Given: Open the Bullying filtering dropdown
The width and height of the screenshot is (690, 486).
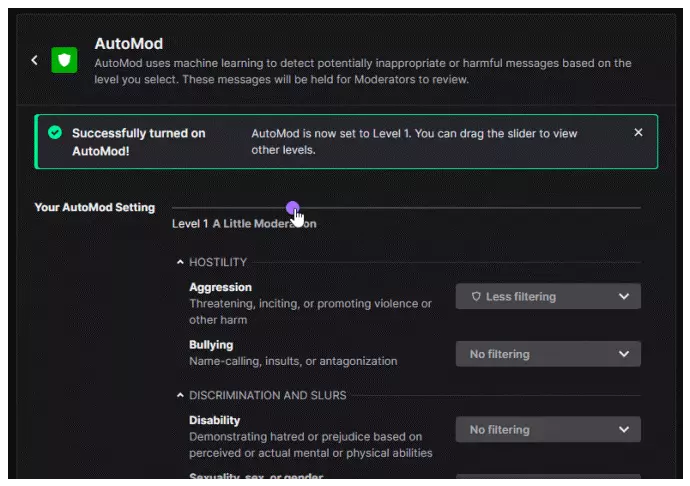Looking at the screenshot, I should pyautogui.click(x=548, y=354).
